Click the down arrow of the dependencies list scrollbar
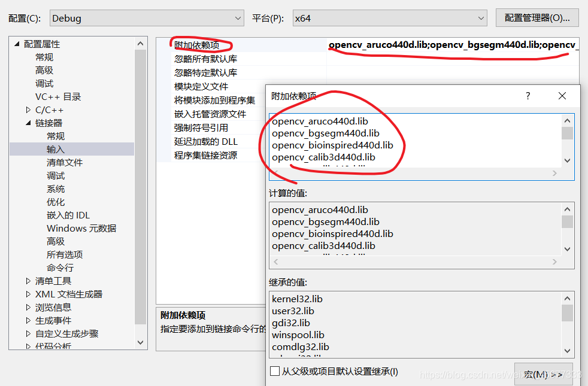Viewport: 588px width, 386px height. pos(567,160)
